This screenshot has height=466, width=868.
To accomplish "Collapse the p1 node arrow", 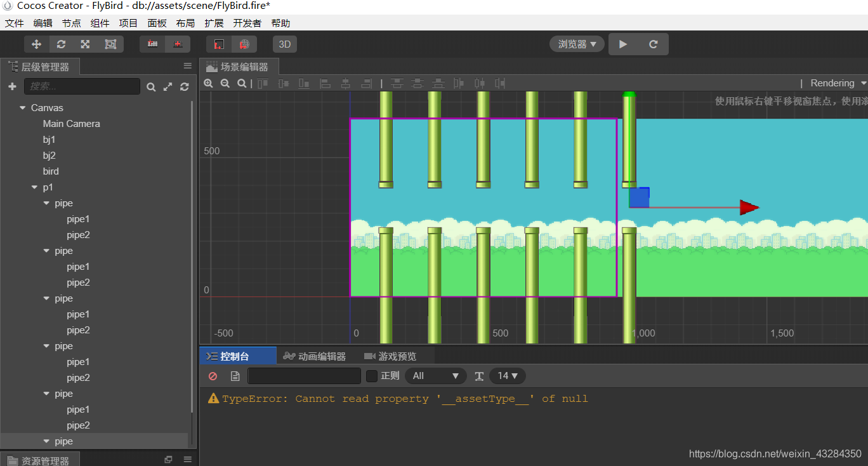I will pos(34,187).
